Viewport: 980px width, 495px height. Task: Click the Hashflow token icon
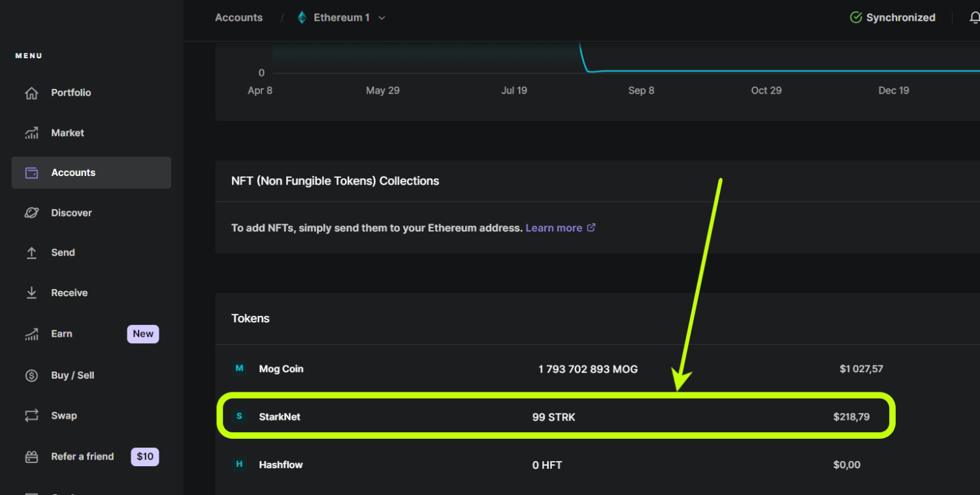coord(239,464)
